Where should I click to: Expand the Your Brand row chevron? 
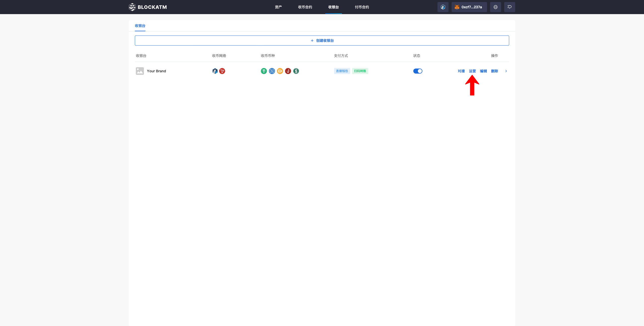[506, 71]
